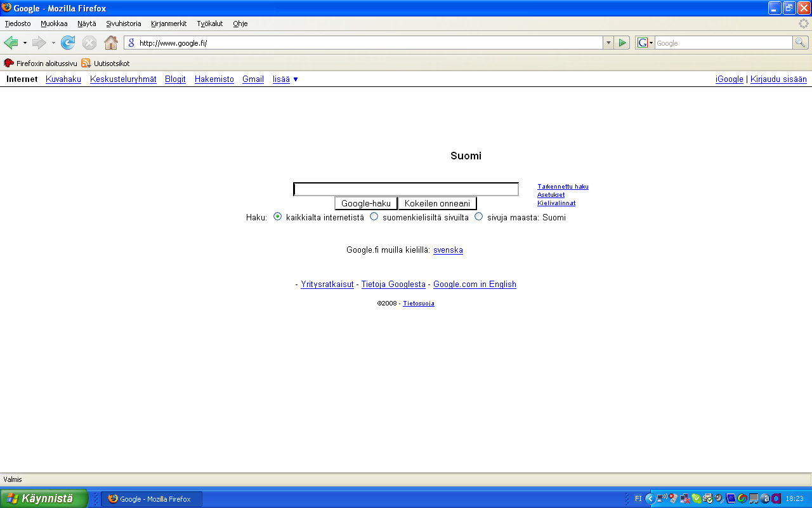Select the 'kaikkialta internetistä' radio button
Viewport: 812px width, 508px height.
pyautogui.click(x=277, y=217)
